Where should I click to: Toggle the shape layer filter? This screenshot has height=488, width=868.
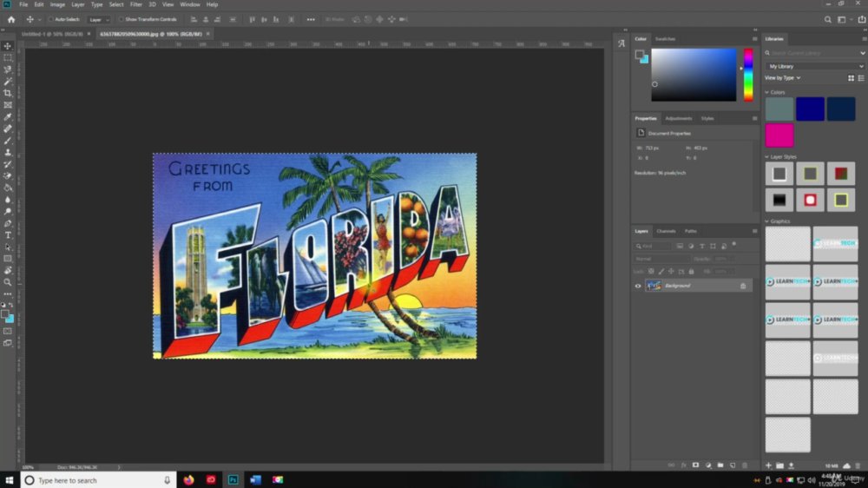[713, 246]
